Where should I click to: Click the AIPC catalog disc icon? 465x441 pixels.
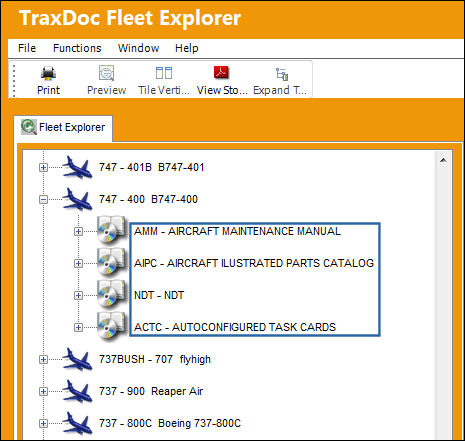point(112,262)
